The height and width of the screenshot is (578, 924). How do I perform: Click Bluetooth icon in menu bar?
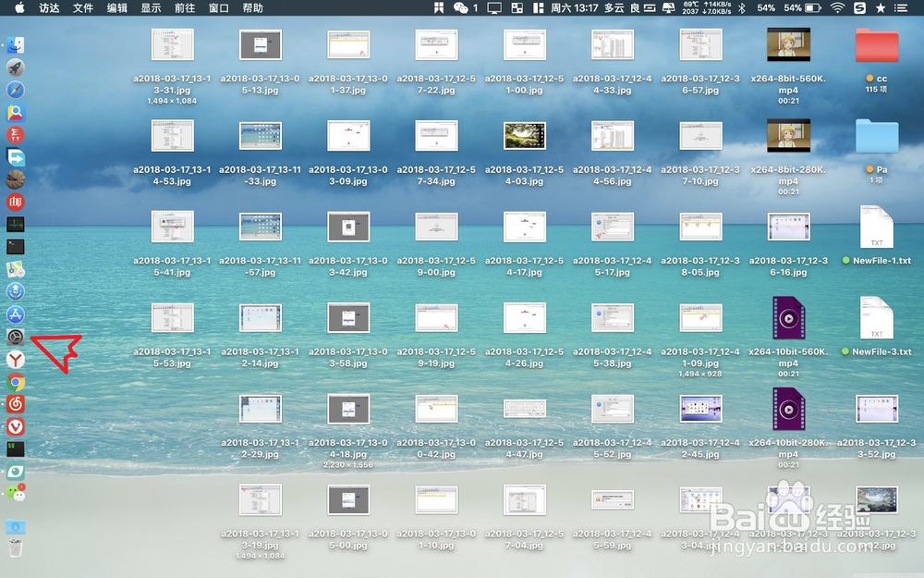click(742, 7)
